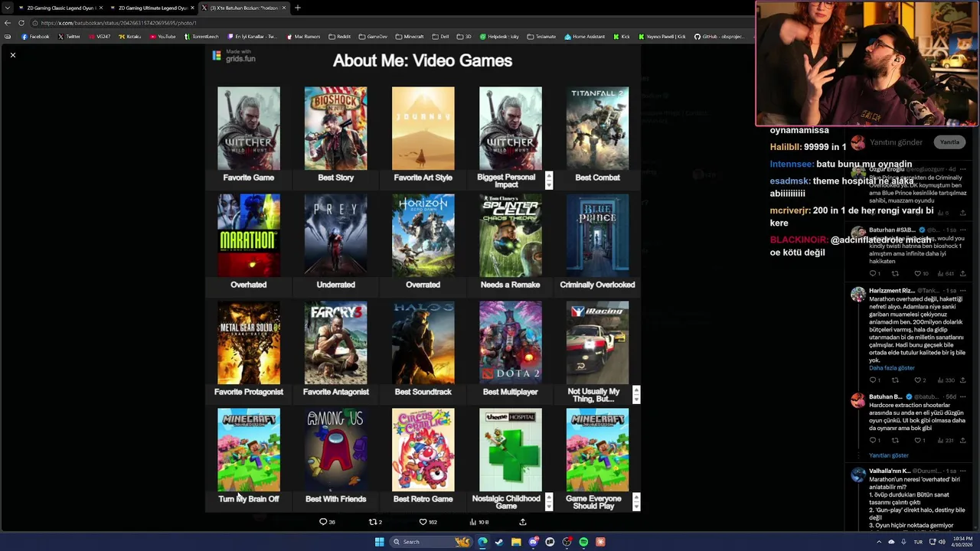Viewport: 980px width, 551px height.
Task: Show hidden system tray icons
Action: point(879,542)
